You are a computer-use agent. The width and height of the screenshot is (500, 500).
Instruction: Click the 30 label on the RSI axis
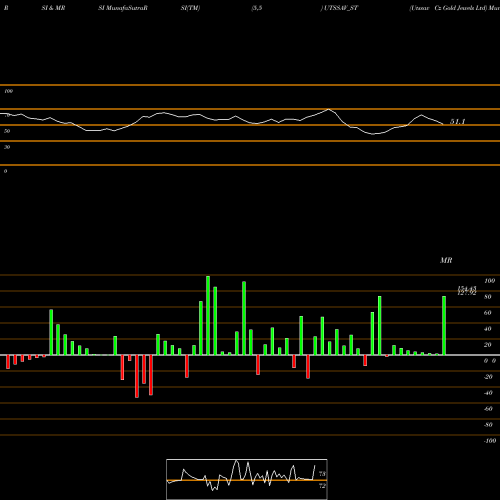tap(7, 147)
